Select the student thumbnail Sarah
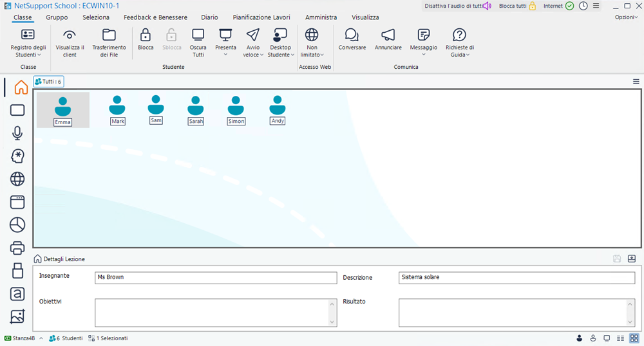 click(196, 109)
